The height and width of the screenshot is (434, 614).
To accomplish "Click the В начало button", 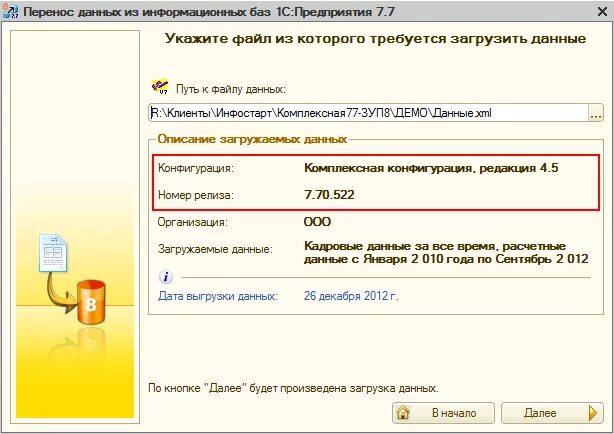I will tap(443, 413).
